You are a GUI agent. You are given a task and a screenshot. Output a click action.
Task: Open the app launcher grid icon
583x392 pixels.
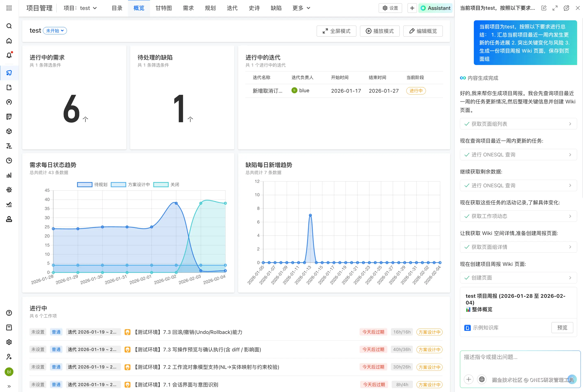point(9,8)
